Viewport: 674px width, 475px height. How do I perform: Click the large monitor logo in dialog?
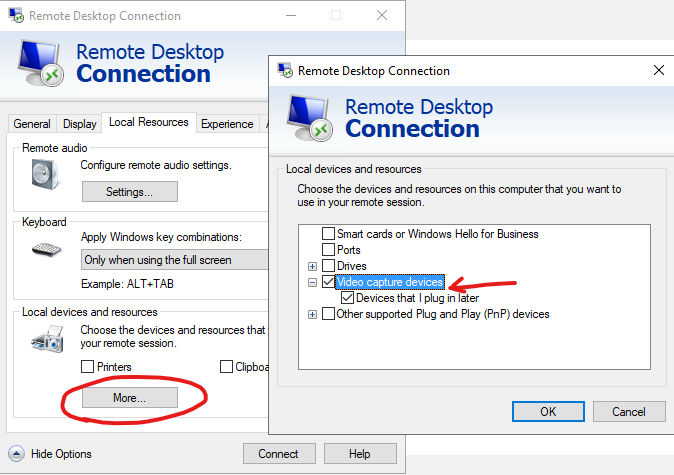310,118
